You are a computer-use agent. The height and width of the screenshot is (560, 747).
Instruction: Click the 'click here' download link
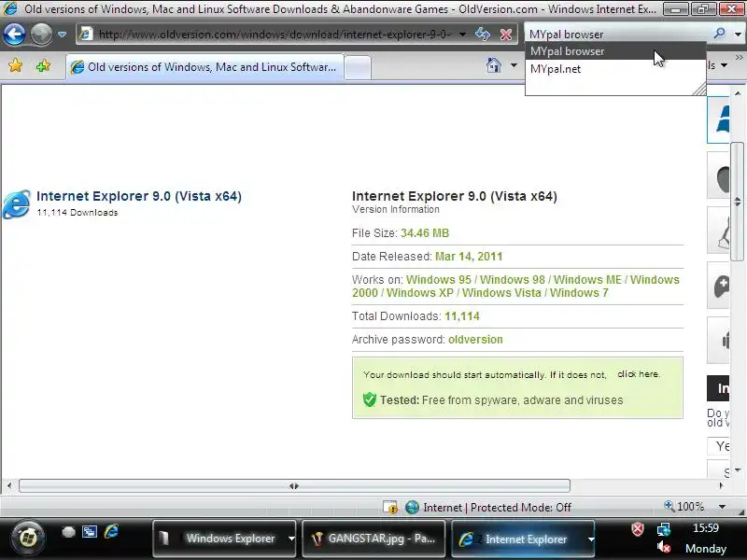639,374
